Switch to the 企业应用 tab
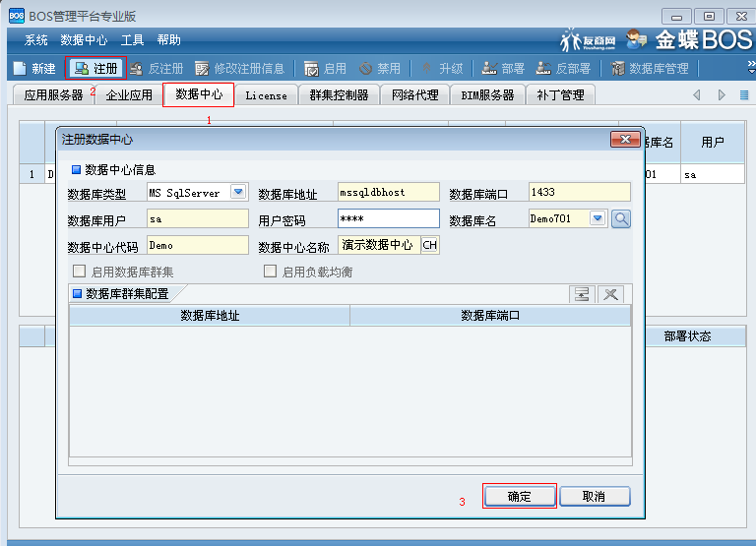 point(129,95)
